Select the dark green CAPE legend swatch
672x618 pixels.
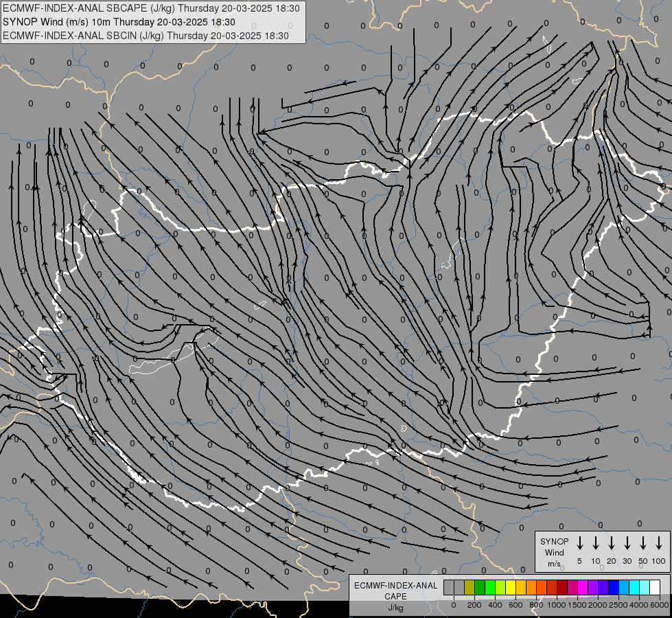[480, 587]
